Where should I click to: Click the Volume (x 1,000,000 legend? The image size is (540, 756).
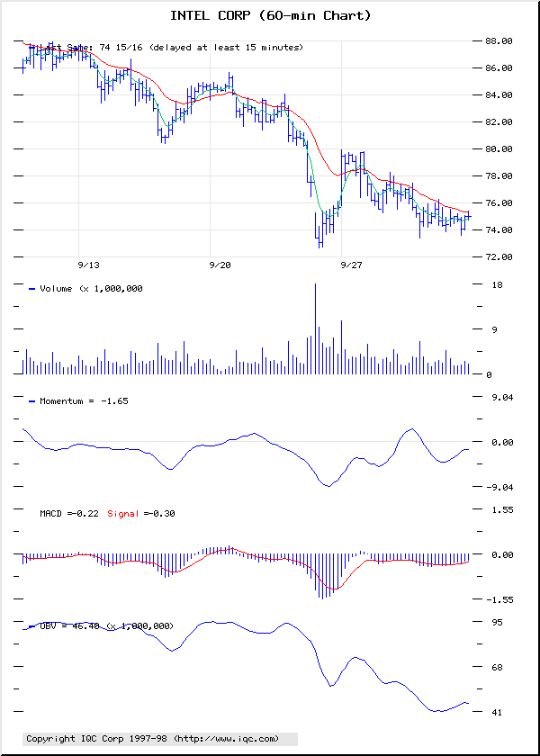point(85,289)
